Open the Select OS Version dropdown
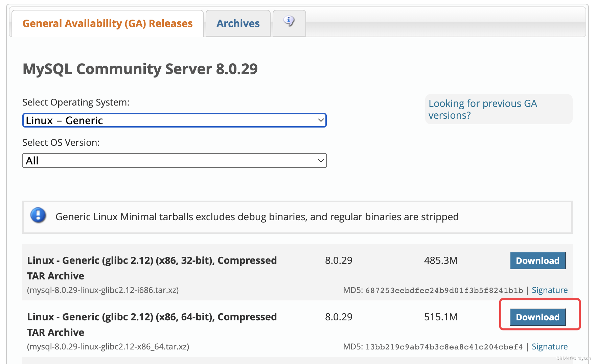Image resolution: width=596 pixels, height=364 pixels. pyautogui.click(x=175, y=161)
